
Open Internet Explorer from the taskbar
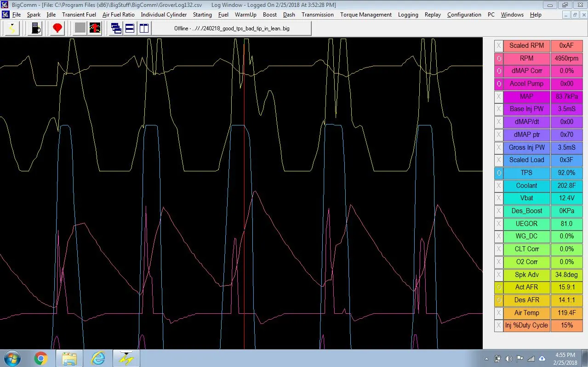(98, 358)
